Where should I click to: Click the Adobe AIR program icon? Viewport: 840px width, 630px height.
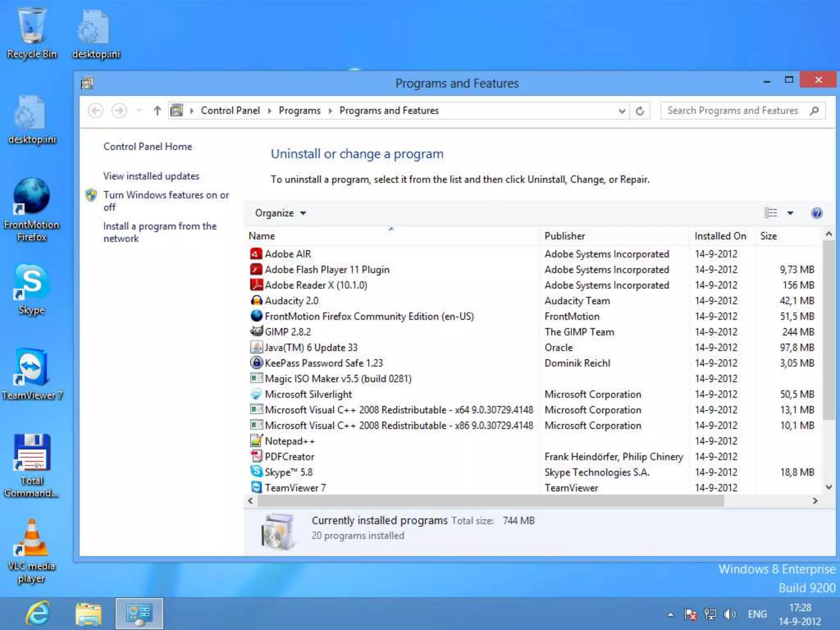point(256,254)
